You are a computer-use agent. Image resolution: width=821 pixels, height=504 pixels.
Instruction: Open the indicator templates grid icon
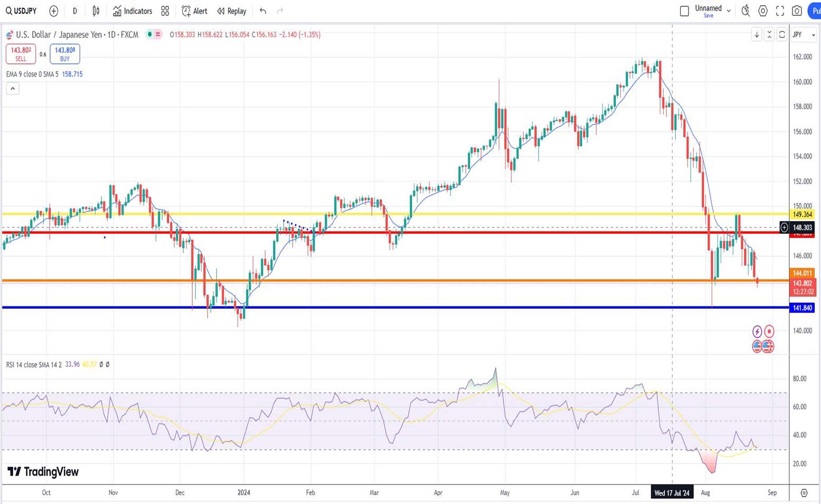tap(165, 11)
